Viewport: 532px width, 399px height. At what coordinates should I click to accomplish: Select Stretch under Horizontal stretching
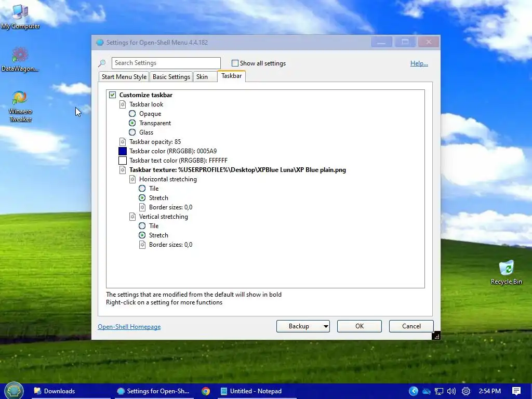click(x=142, y=198)
